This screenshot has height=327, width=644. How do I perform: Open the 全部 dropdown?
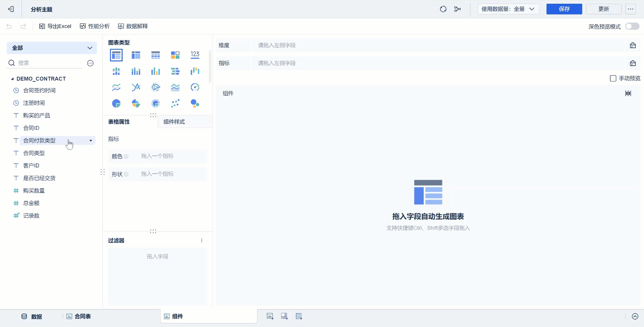(x=52, y=48)
